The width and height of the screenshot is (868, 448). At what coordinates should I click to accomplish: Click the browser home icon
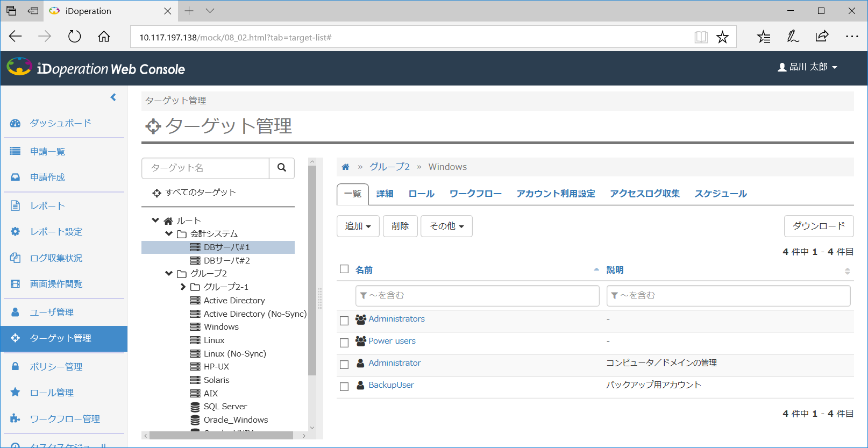tap(104, 37)
